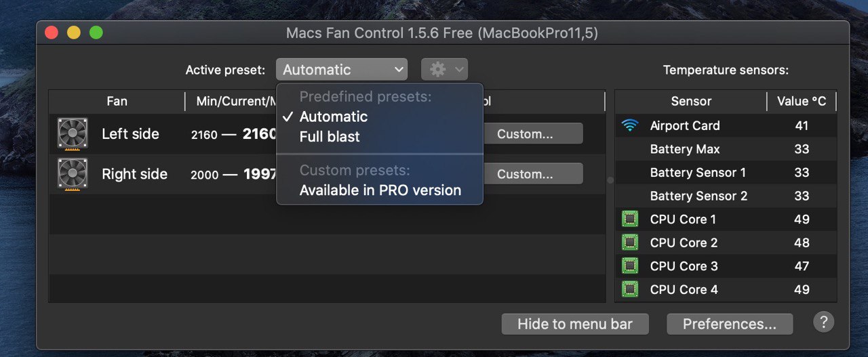868x357 pixels.
Task: Minimize the window with yellow button
Action: [x=73, y=33]
